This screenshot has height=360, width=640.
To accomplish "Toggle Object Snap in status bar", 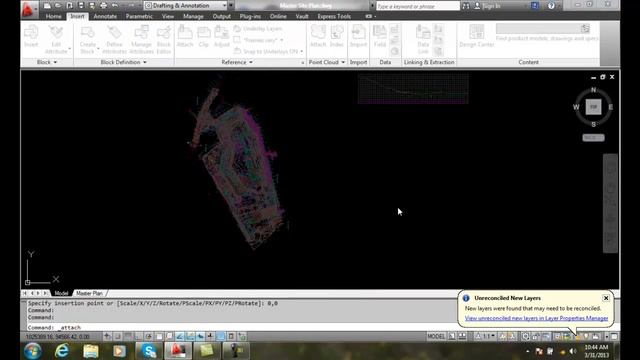I will pos(159,336).
